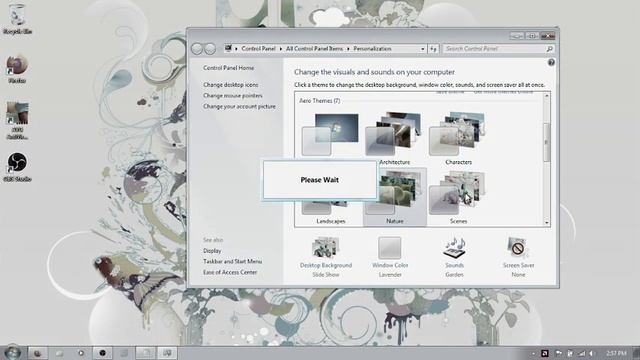This screenshot has width=640, height=360.
Task: Click All Control Panel Items breadcrumb
Action: pos(314,49)
